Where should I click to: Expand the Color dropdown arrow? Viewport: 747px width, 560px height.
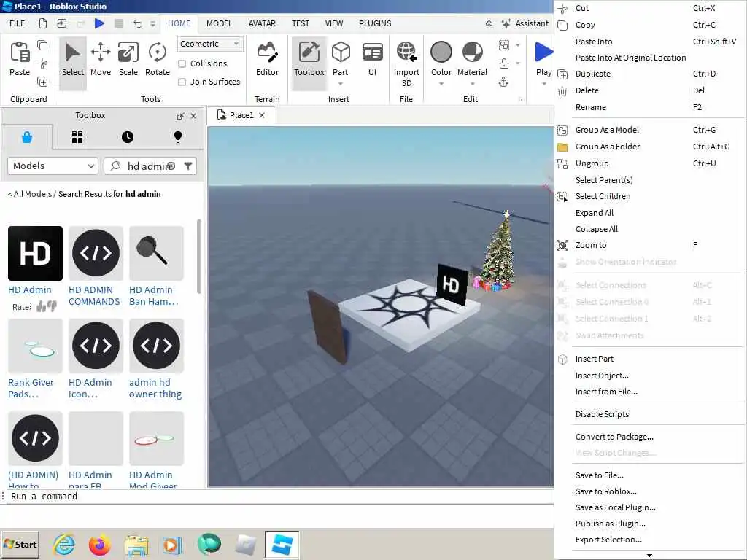click(441, 84)
